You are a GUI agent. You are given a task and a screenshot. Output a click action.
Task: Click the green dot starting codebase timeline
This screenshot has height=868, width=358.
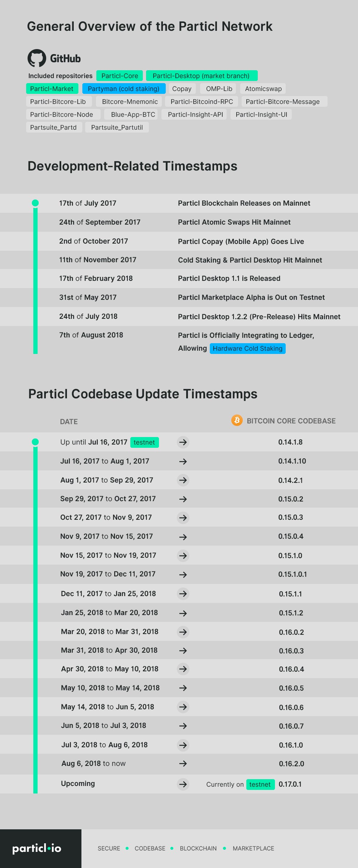coord(35,442)
